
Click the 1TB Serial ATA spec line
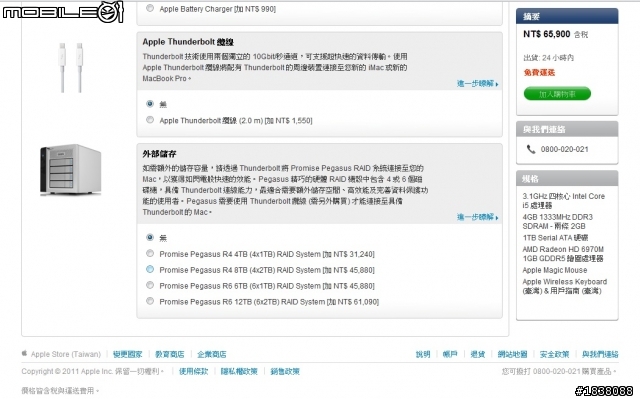[x=555, y=237]
